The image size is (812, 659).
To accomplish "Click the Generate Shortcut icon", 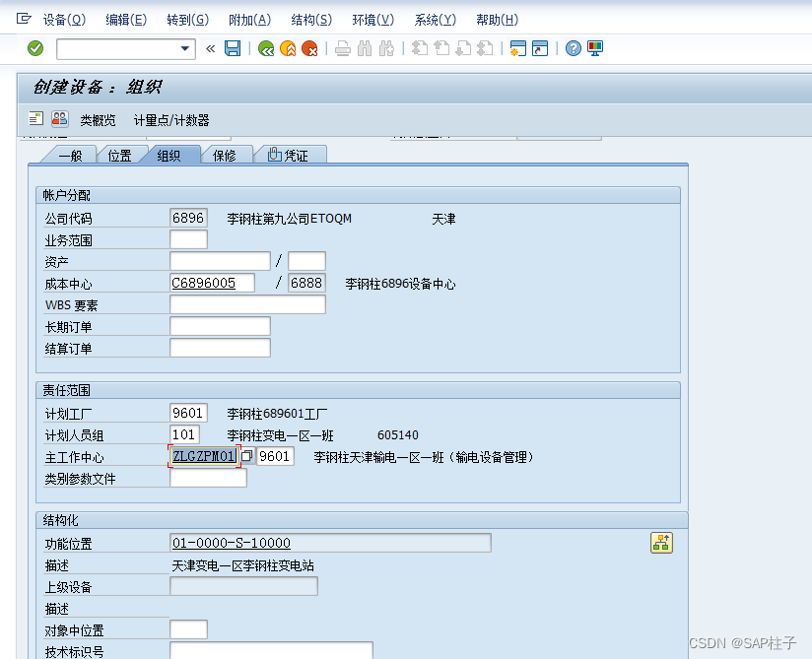I will point(540,48).
